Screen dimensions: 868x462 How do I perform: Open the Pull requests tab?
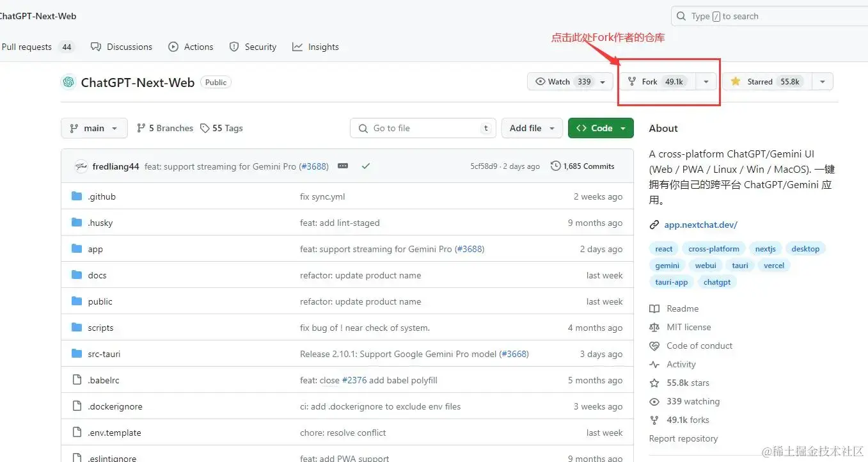[38, 47]
